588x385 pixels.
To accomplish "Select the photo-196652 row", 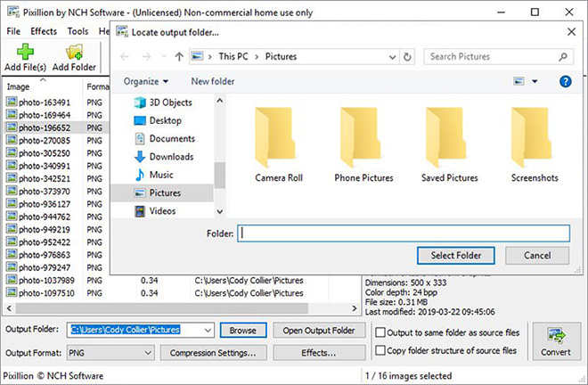I will pyautogui.click(x=56, y=127).
